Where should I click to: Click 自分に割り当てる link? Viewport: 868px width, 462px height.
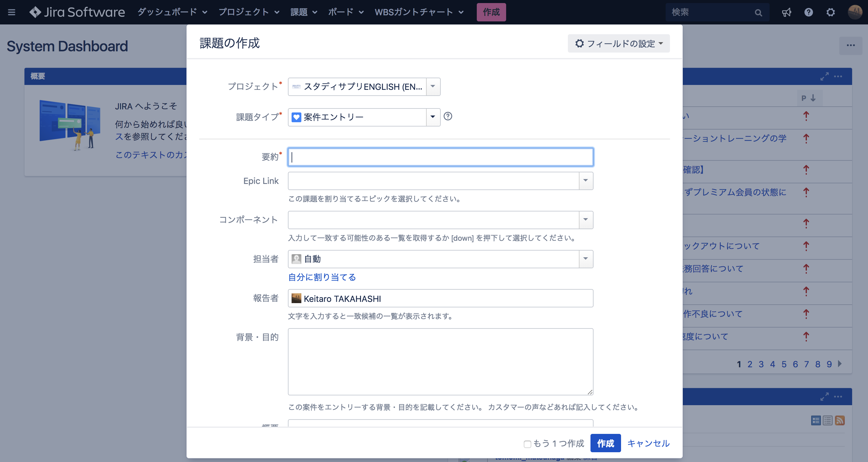(x=322, y=277)
